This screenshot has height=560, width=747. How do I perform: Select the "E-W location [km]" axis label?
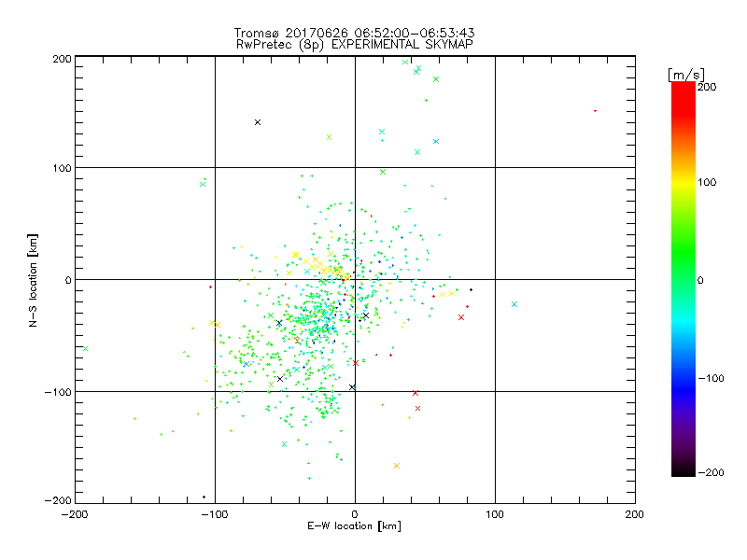(354, 525)
